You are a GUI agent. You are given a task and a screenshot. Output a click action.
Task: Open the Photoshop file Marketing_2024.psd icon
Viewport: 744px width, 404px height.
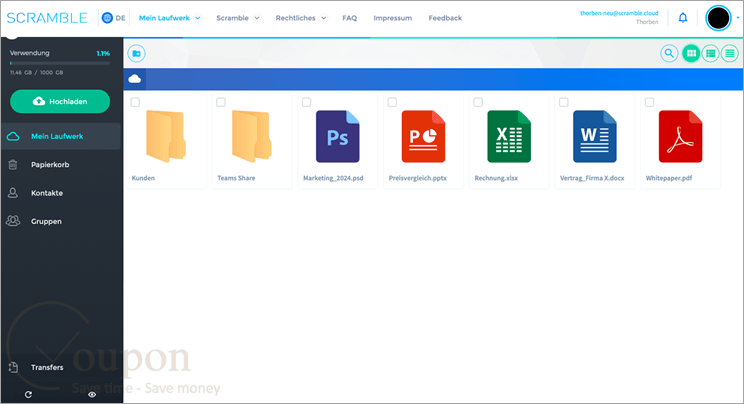pos(337,136)
